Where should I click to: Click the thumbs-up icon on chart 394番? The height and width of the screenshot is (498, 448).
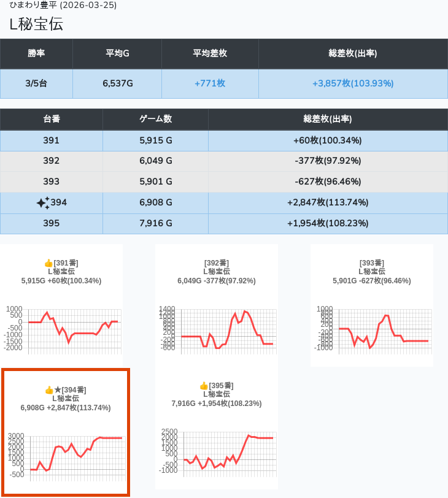coord(49,390)
